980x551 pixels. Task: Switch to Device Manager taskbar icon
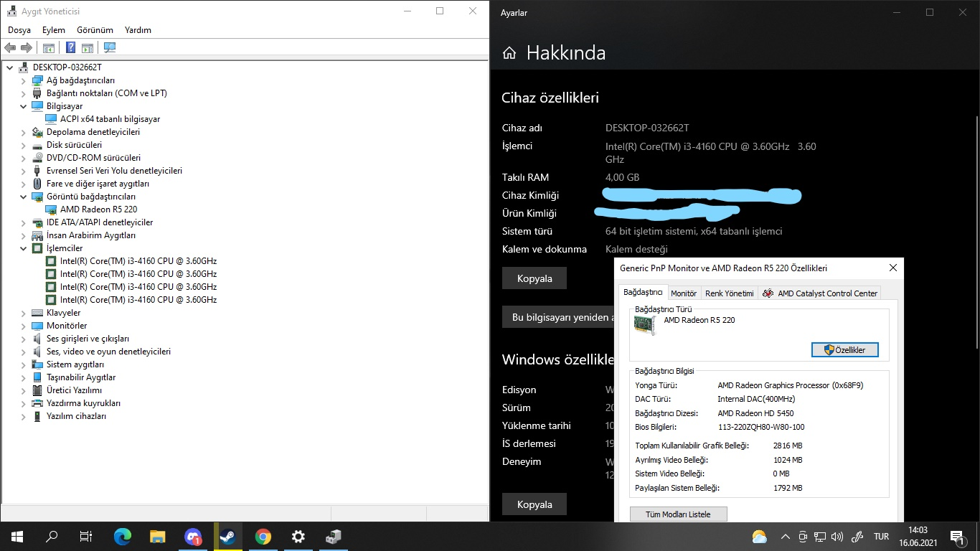[334, 537]
